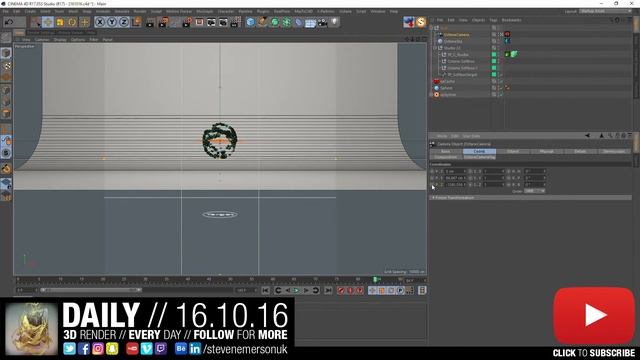The width and height of the screenshot is (640, 360).
Task: Switch to the Stereoscopic tab
Action: 614,151
